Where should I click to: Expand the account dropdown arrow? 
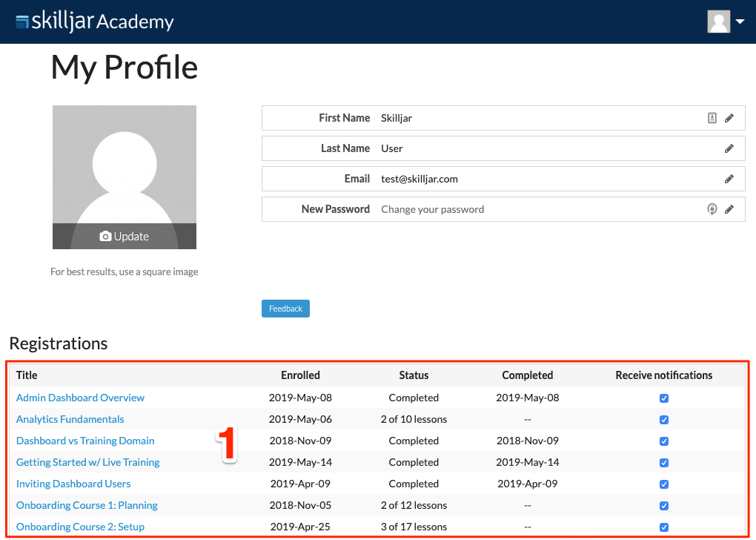(740, 22)
